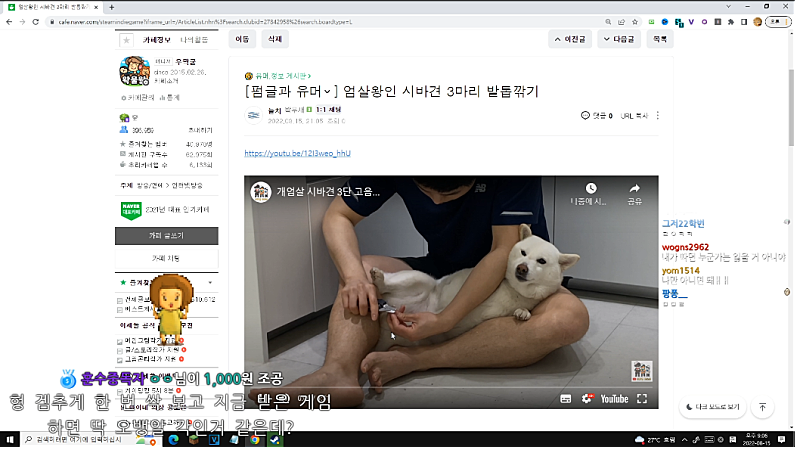Open Windows notification center icon
800x450 pixels.
(x=782, y=439)
